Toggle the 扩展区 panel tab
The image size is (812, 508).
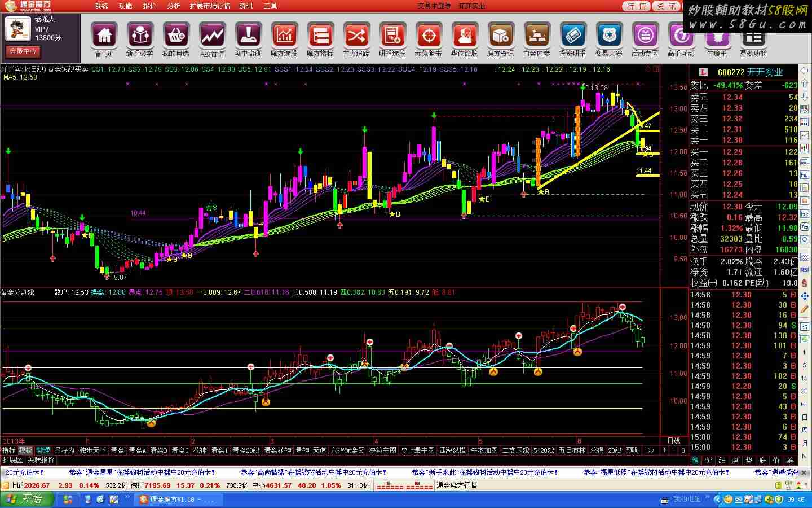click(x=12, y=460)
